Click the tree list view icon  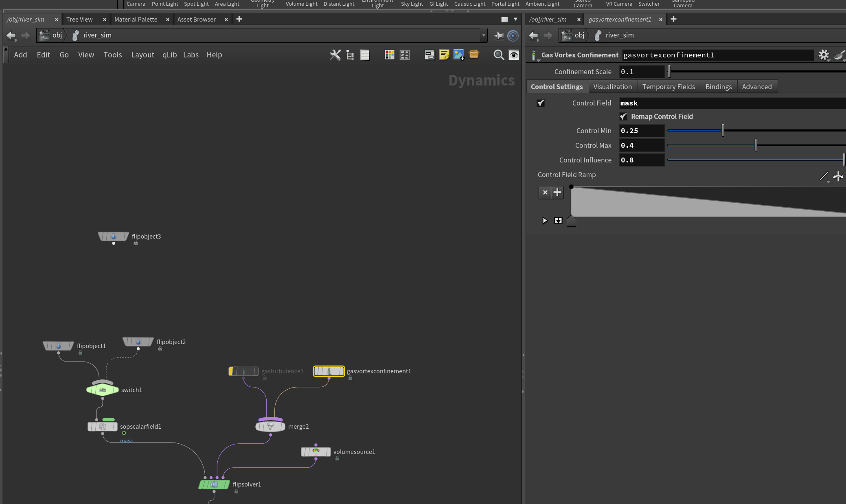coord(350,55)
